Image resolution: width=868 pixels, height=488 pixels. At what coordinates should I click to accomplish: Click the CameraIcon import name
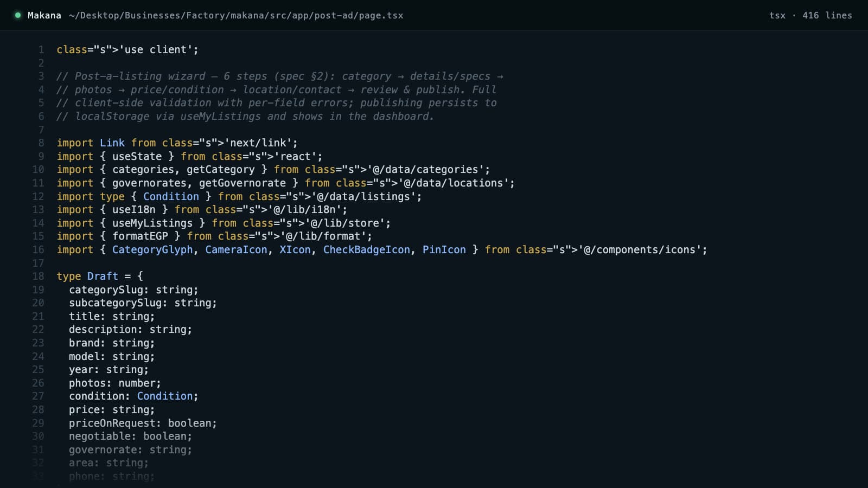236,249
